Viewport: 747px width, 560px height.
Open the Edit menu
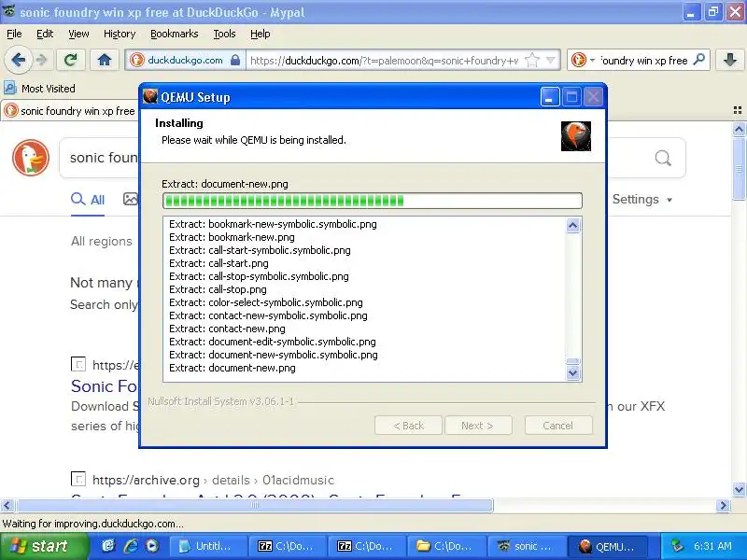coord(45,34)
